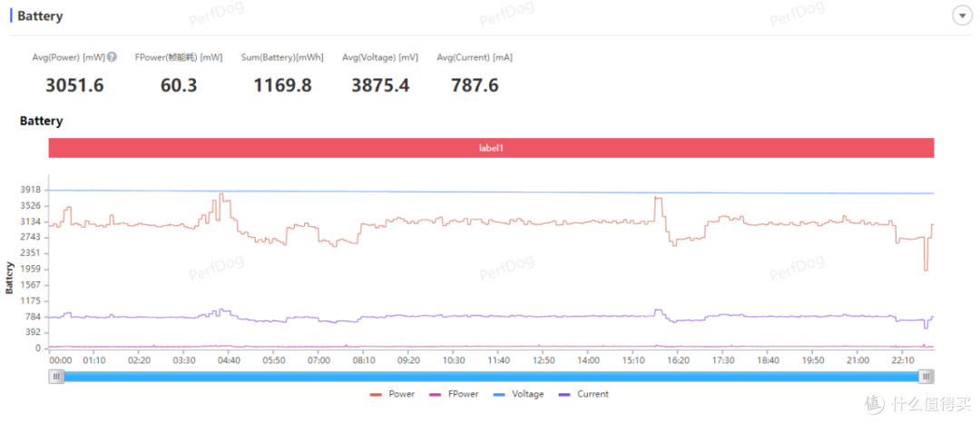Click the Sum(Battery) value 1169.8
Screen dimensions: 980x424
click(x=282, y=85)
